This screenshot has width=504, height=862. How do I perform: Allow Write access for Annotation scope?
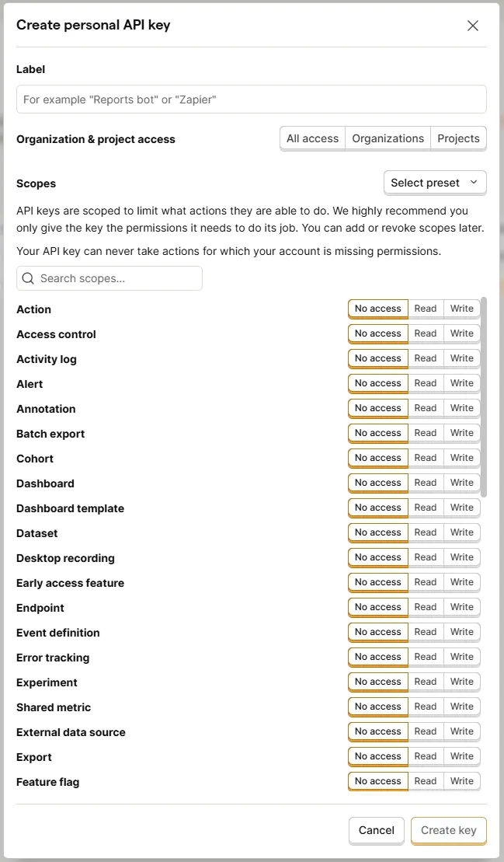click(x=462, y=408)
